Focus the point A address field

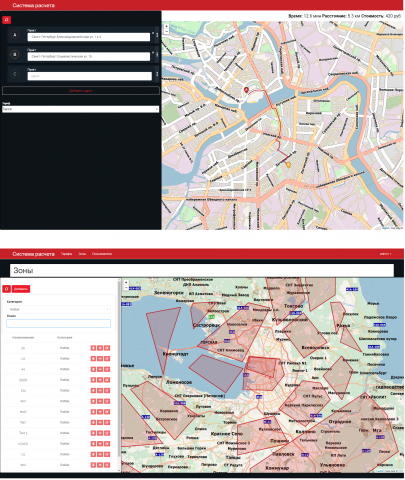point(89,37)
